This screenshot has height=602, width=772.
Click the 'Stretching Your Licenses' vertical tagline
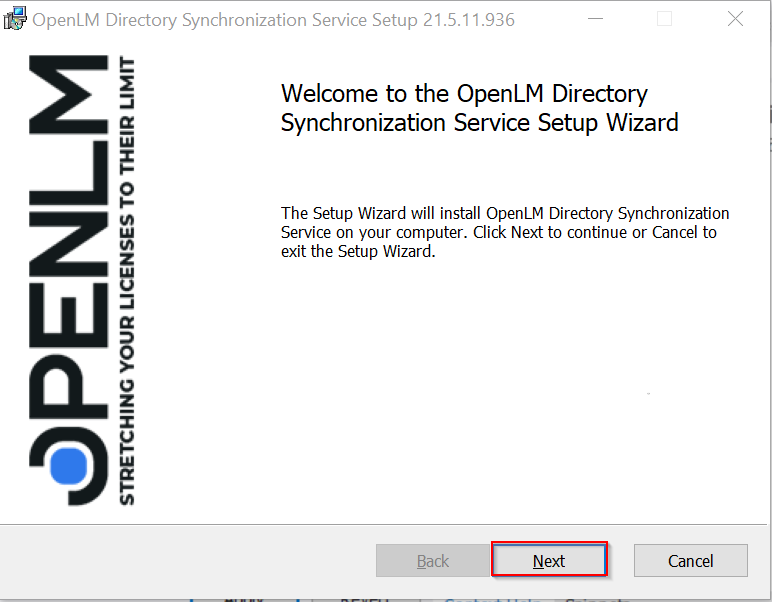point(127,280)
